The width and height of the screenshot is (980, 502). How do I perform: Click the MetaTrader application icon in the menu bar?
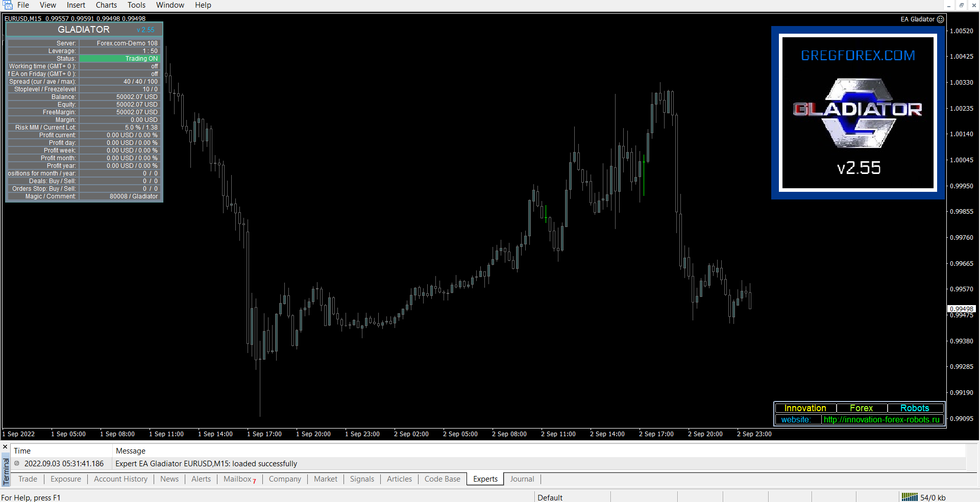(8, 5)
